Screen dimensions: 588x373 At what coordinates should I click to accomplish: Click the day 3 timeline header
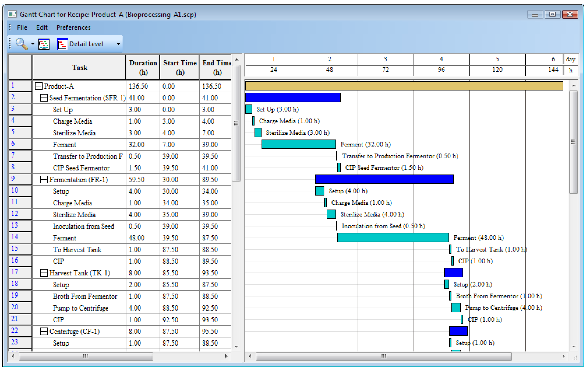click(x=385, y=59)
